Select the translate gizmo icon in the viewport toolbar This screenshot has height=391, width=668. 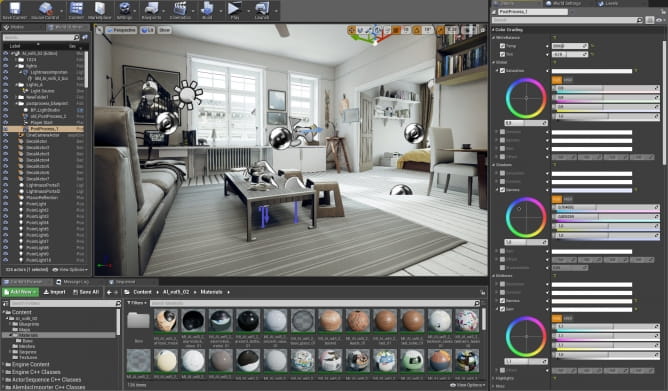point(351,30)
